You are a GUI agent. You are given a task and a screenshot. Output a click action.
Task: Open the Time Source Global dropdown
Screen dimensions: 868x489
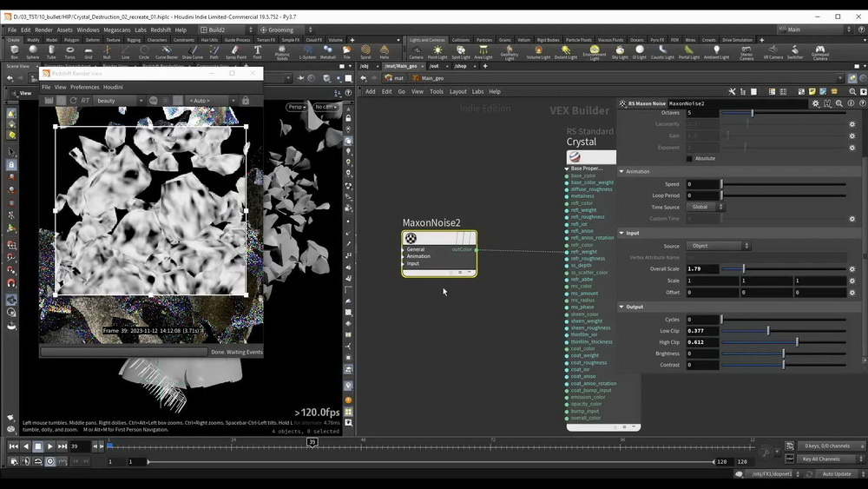coord(705,207)
